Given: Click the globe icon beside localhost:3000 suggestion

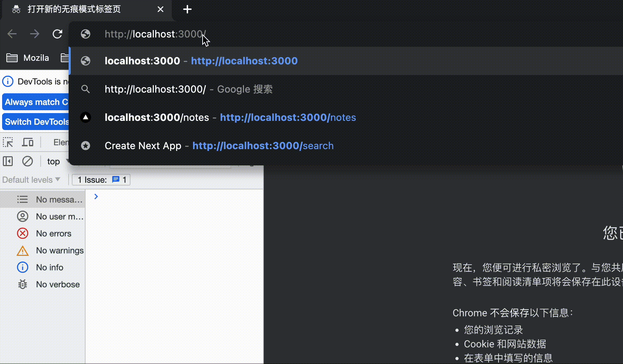Looking at the screenshot, I should [86, 61].
